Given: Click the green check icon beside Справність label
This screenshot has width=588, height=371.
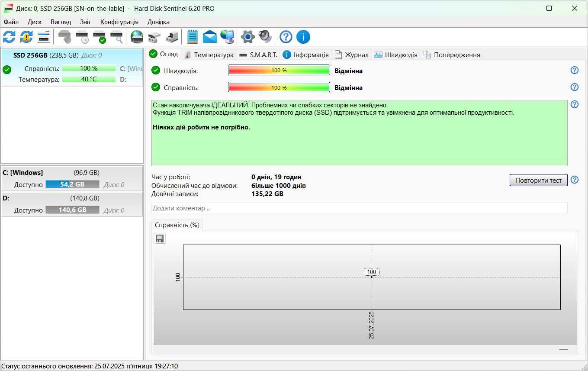Looking at the screenshot, I should tap(156, 87).
